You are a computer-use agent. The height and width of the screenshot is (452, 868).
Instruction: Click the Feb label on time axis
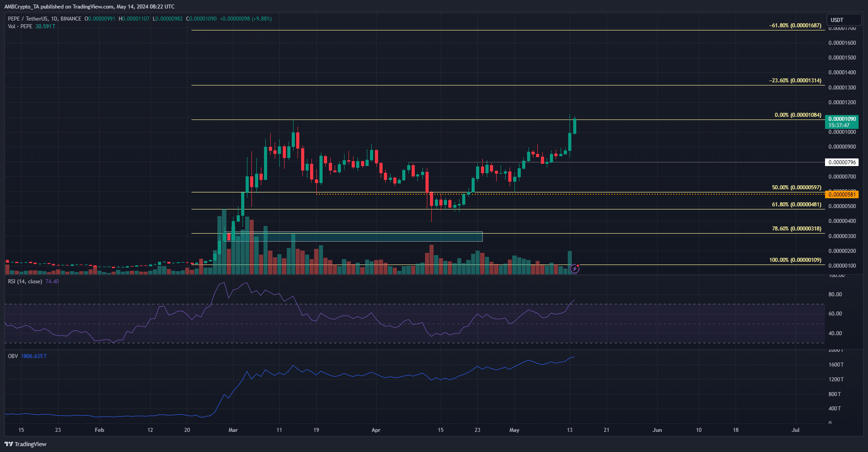coord(99,430)
